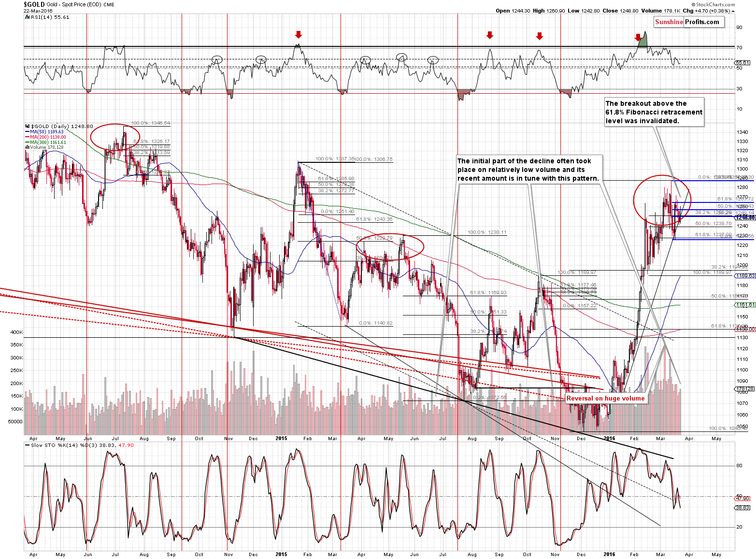The height and width of the screenshot is (559, 756).
Task: Click the 90 level on RSI axis
Action: [739, 28]
